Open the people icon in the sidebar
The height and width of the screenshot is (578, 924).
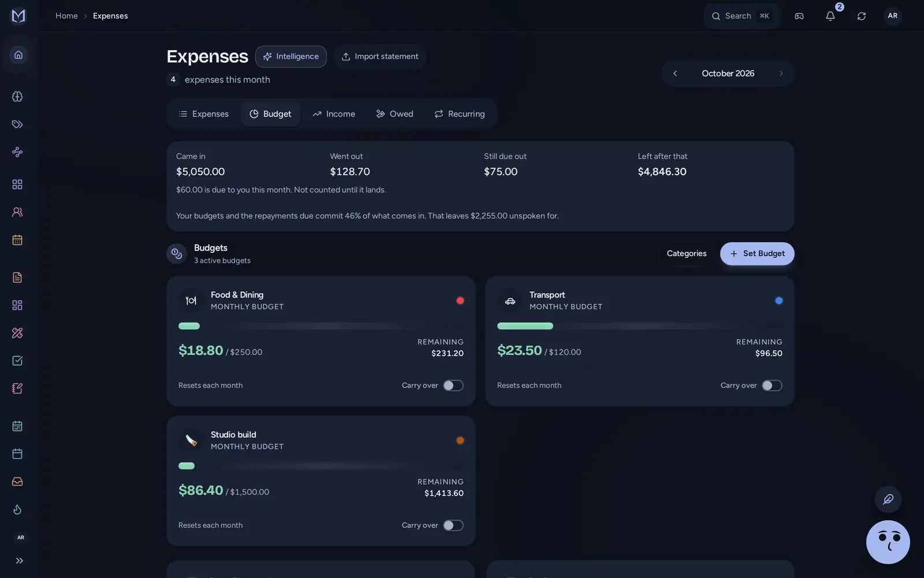tap(17, 212)
